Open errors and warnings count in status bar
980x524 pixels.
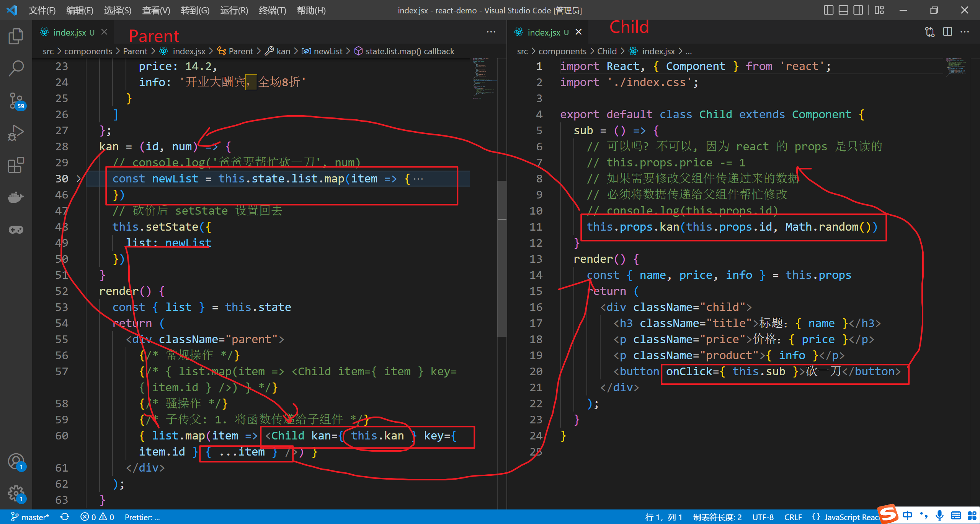(97, 517)
